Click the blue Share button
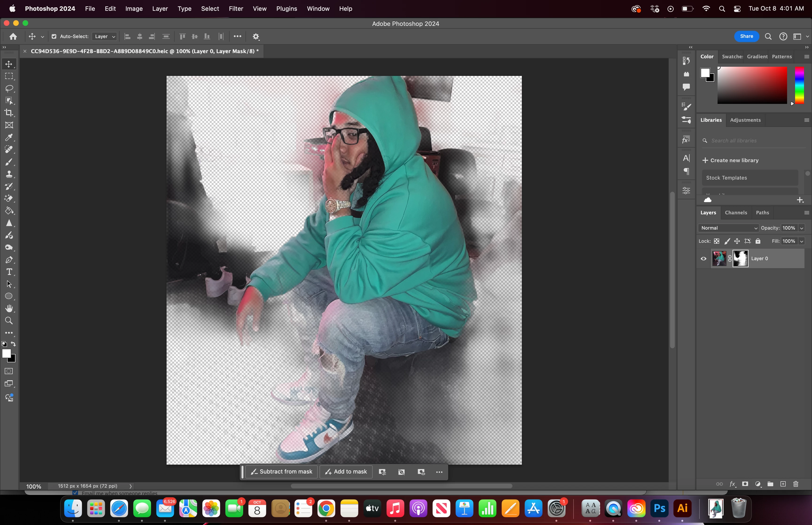This screenshot has width=812, height=525. [746, 36]
